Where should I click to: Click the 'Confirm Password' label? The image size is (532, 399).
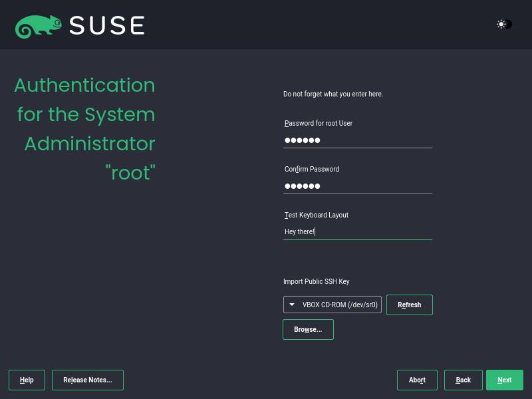(312, 169)
